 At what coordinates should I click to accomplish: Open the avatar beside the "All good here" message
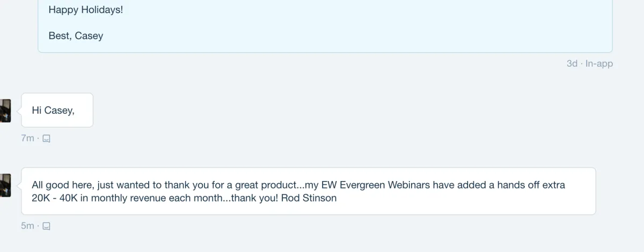[x=5, y=185]
